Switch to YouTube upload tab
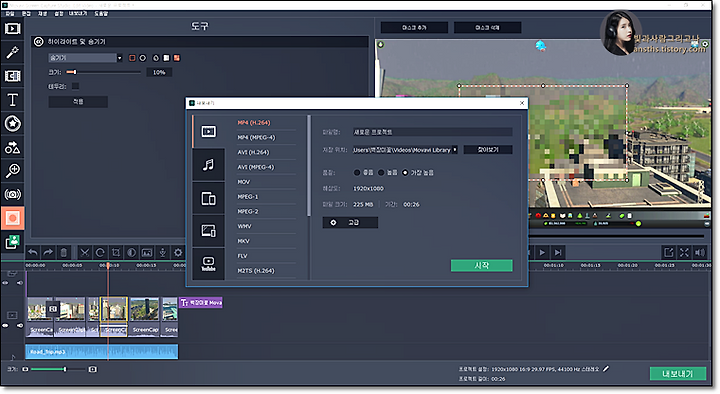Screen dimensions: 720x394 click(x=208, y=264)
